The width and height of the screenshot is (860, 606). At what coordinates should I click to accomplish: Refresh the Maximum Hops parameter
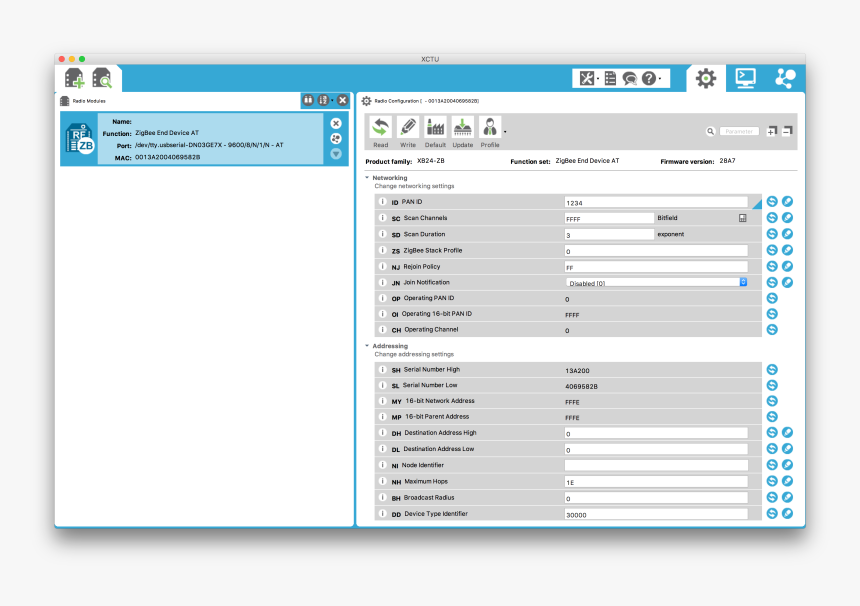772,481
